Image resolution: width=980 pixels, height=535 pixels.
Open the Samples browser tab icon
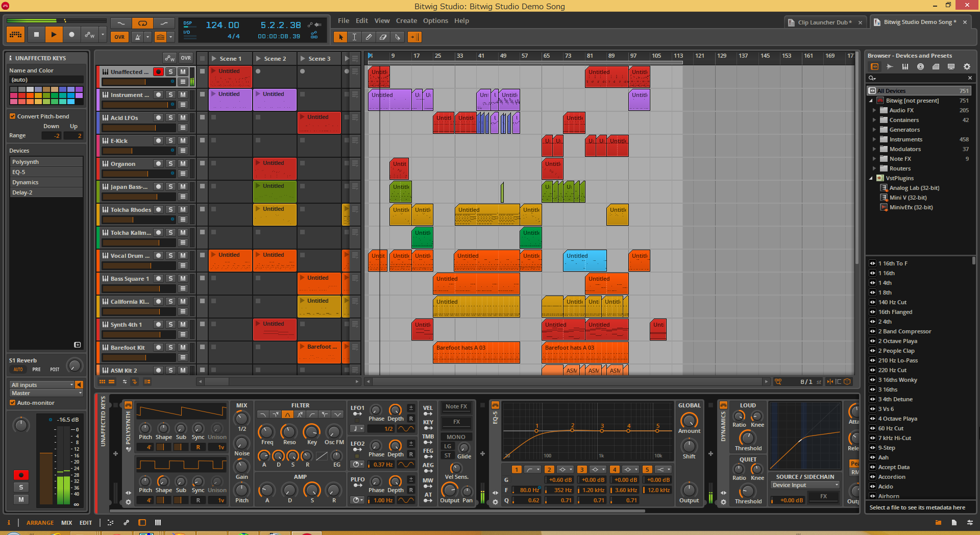click(x=890, y=67)
